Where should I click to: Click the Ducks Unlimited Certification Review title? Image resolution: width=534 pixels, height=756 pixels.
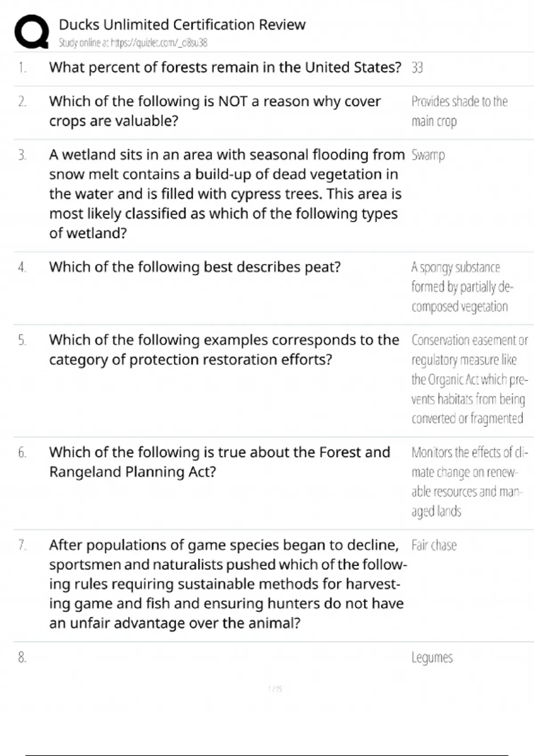coord(182,25)
